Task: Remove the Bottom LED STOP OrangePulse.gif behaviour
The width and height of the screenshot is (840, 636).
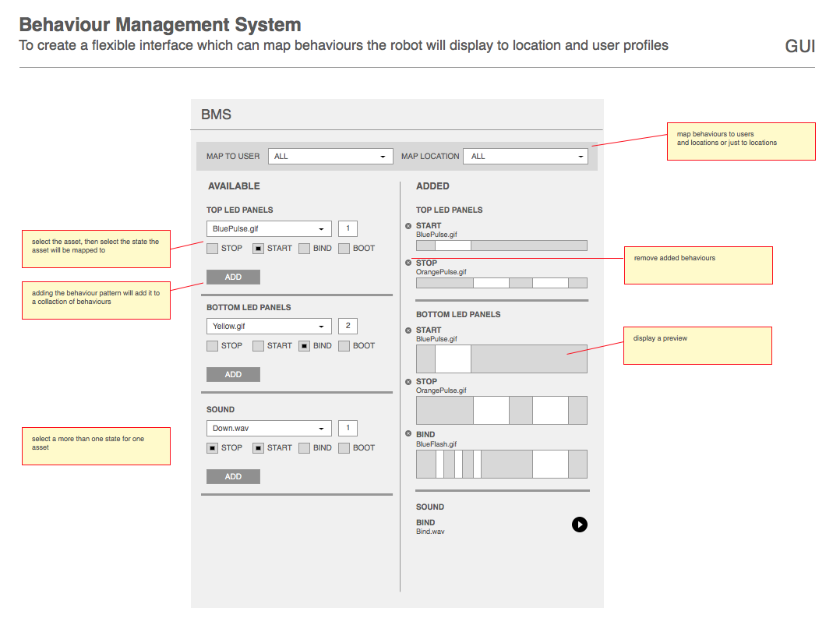Action: coord(408,382)
